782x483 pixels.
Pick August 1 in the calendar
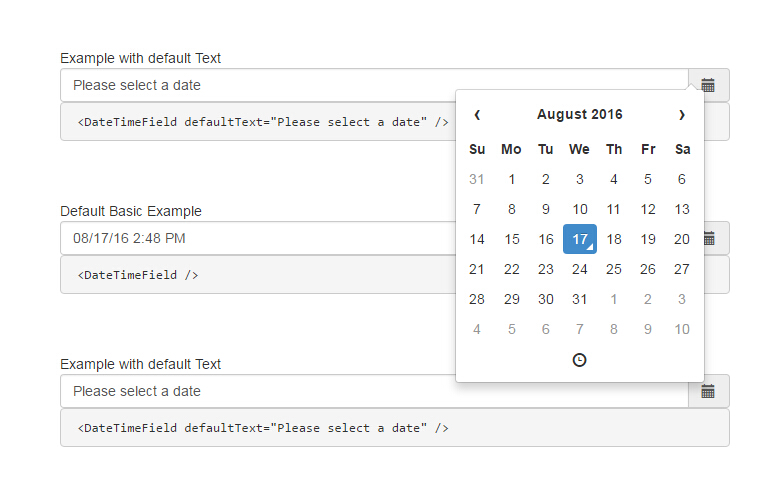512,180
